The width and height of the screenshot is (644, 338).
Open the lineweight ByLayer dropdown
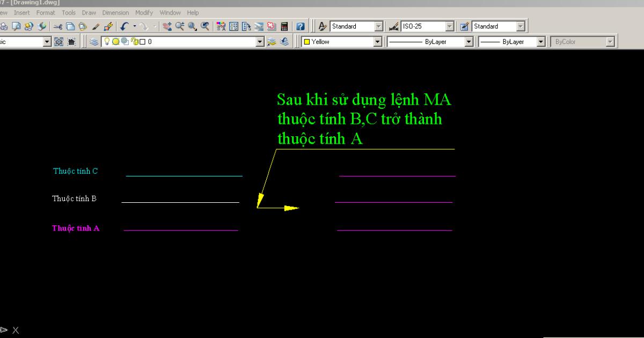[x=541, y=41]
